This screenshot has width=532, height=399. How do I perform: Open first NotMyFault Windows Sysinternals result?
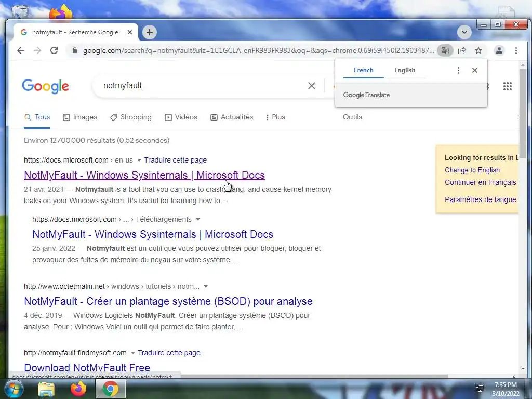pos(144,175)
